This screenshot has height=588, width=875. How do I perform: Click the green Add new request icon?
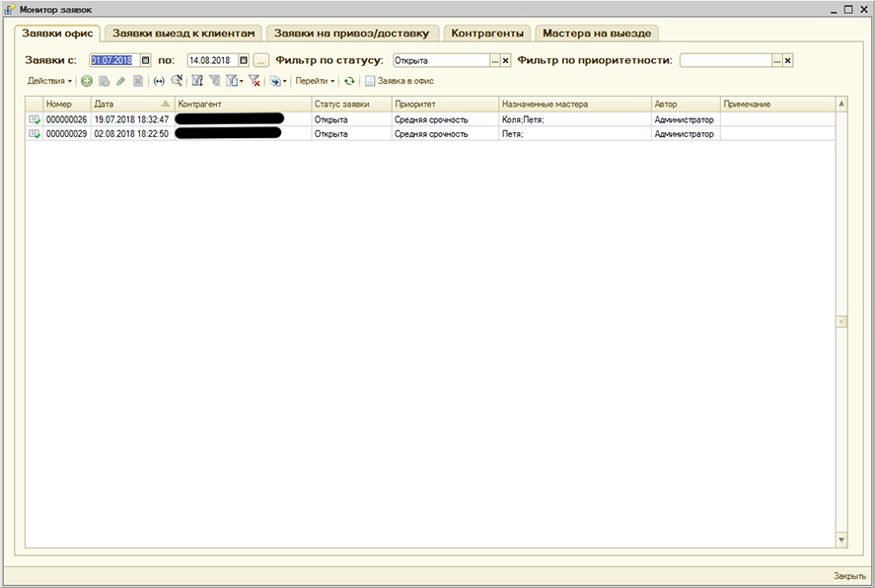(x=87, y=81)
